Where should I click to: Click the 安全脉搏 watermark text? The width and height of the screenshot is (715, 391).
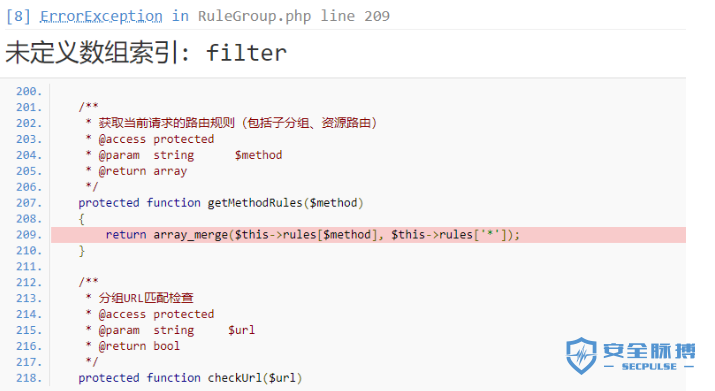pyautogui.click(x=649, y=351)
